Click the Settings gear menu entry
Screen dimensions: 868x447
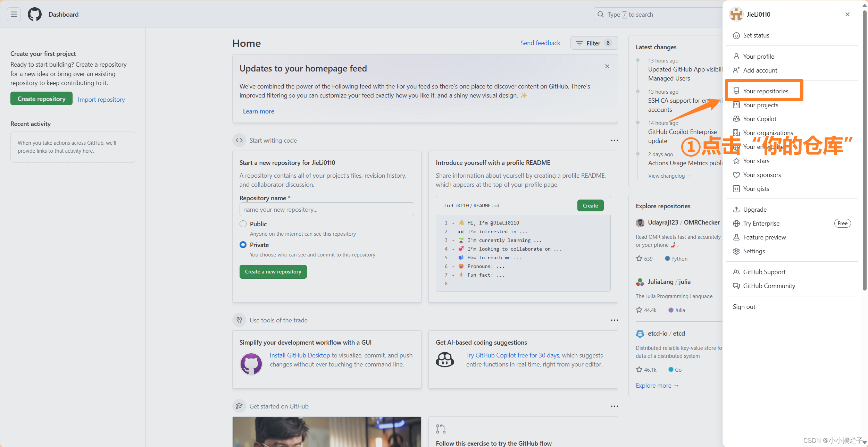[754, 251]
